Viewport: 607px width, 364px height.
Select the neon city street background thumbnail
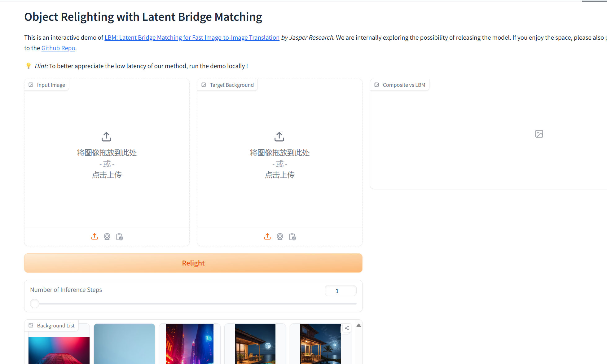point(190,344)
